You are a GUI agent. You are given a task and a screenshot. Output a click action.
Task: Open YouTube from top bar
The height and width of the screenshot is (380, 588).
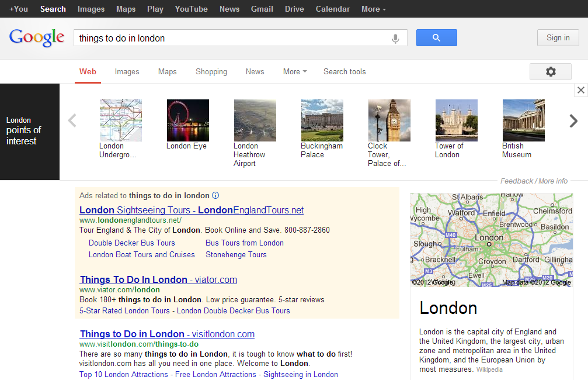click(192, 9)
